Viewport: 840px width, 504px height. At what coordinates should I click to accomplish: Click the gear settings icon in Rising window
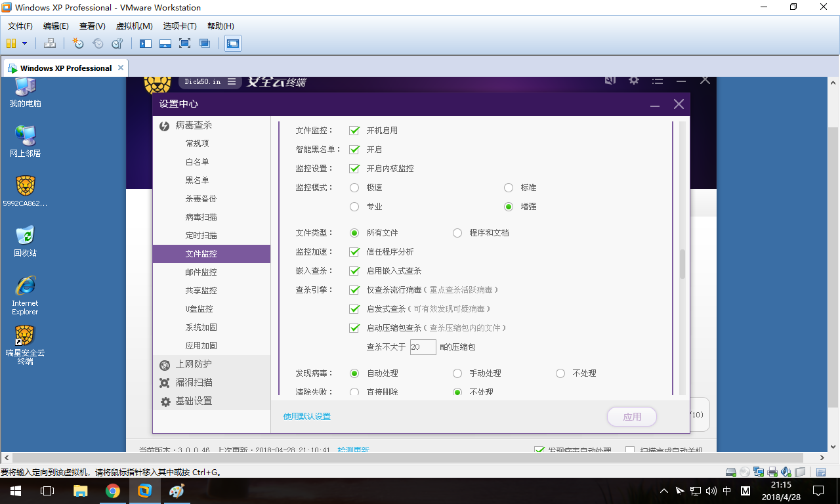click(633, 80)
